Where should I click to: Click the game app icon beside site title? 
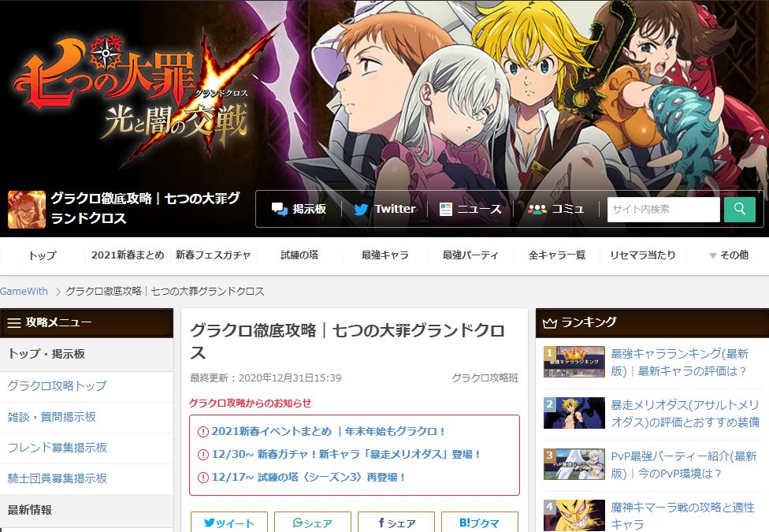coord(27,210)
